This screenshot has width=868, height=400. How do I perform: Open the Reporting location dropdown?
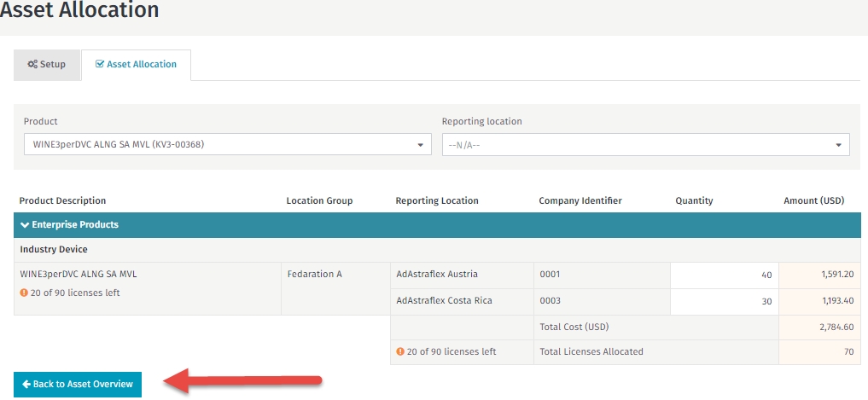click(645, 144)
